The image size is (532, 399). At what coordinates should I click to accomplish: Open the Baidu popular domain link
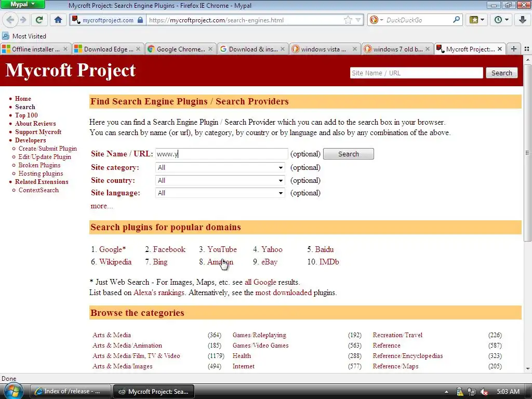[324, 249]
